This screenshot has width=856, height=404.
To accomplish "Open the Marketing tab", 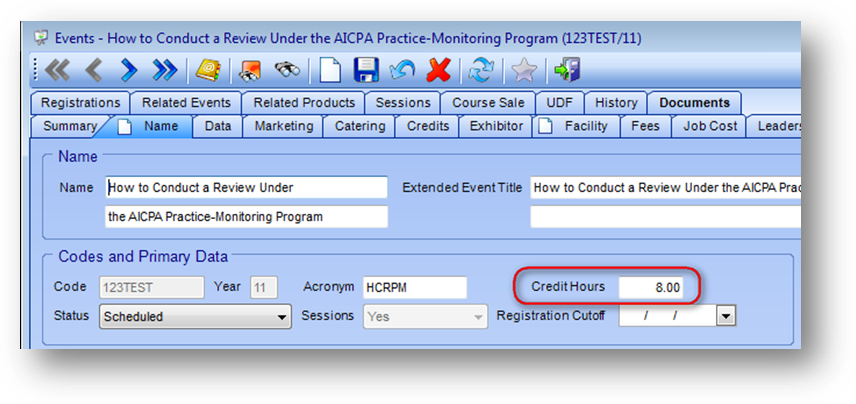I will [284, 127].
